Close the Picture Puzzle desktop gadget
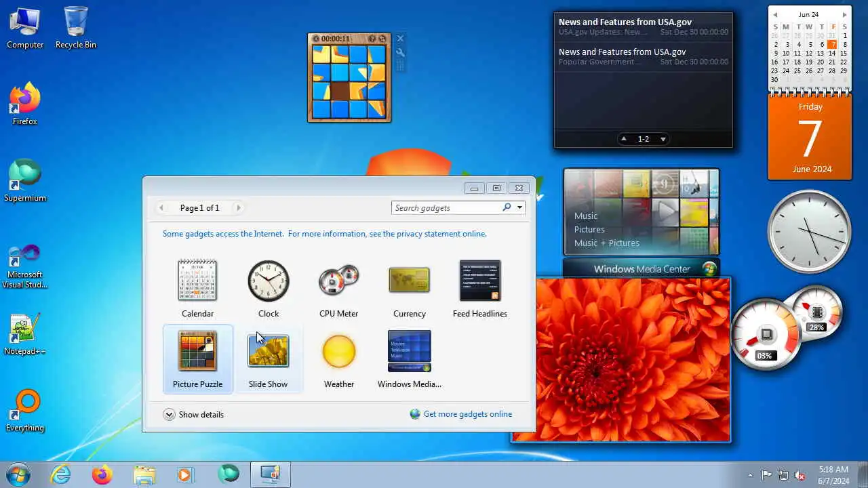 coord(400,39)
